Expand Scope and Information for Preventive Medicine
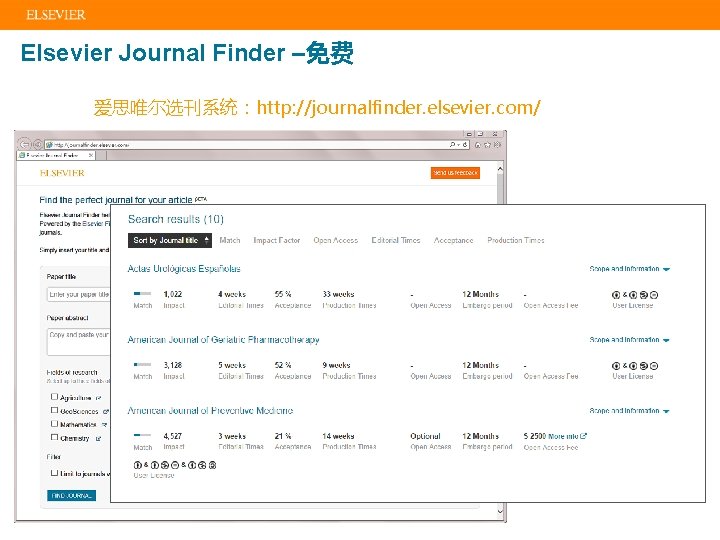 pos(630,411)
